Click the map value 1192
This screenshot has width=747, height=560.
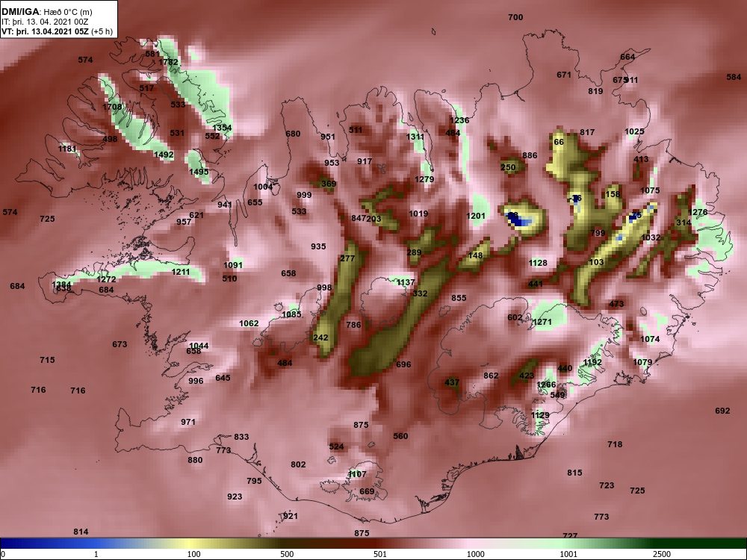(x=592, y=363)
